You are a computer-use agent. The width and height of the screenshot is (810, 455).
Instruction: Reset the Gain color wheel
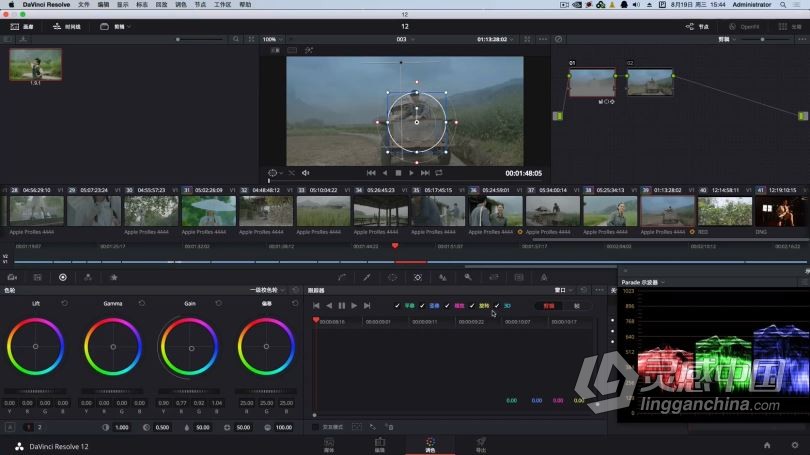coord(219,303)
